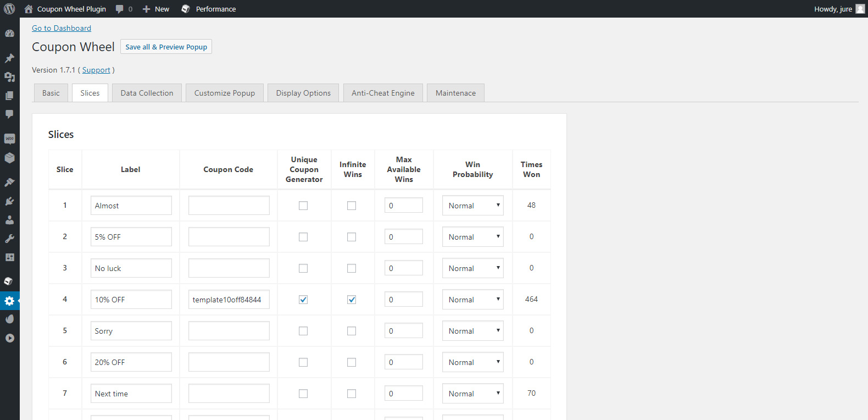868x420 pixels.
Task: Click the comments bubble in admin bar
Action: point(124,9)
